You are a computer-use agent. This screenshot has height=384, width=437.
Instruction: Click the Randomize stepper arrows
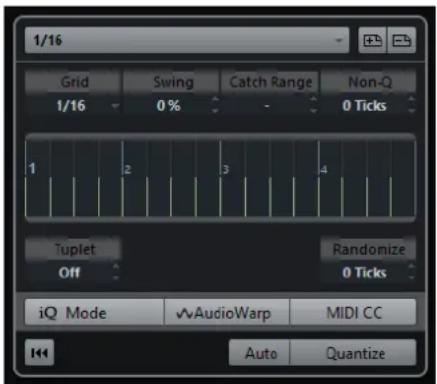pos(412,272)
